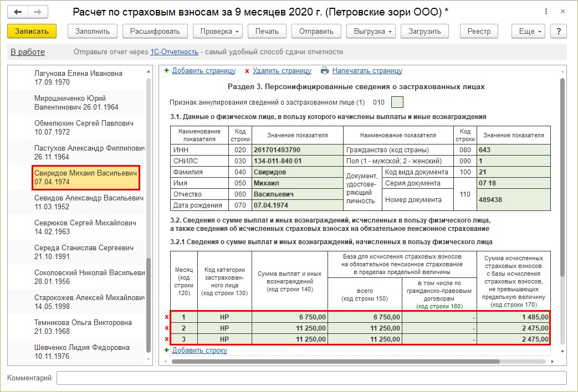Open the 1С-Отчетность link
Viewport: 578px width, 392px height.
tap(174, 52)
